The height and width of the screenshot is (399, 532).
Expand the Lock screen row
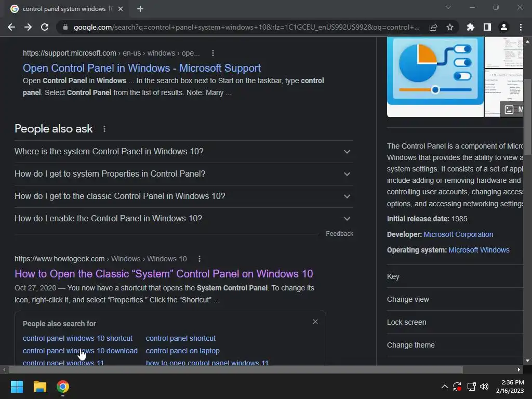click(455, 322)
